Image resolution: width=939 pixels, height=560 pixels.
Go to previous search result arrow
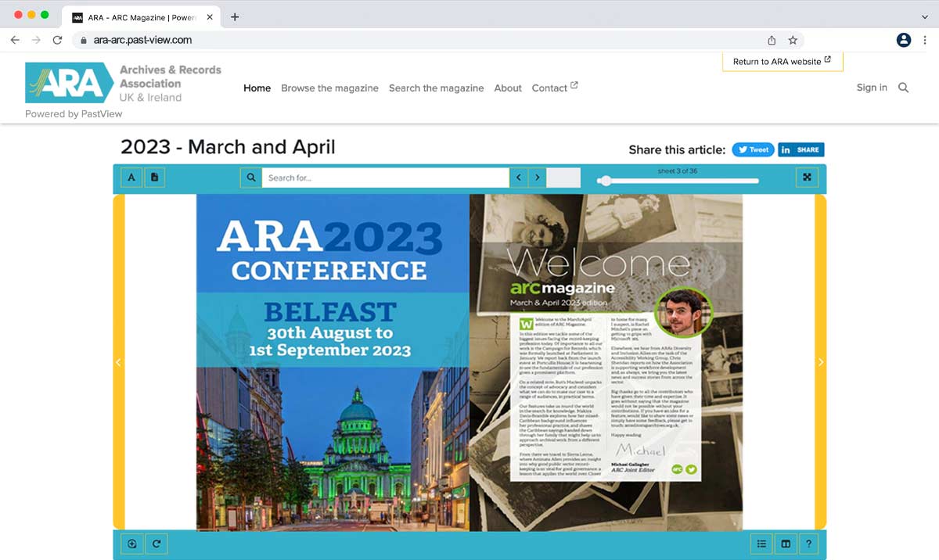pos(518,178)
